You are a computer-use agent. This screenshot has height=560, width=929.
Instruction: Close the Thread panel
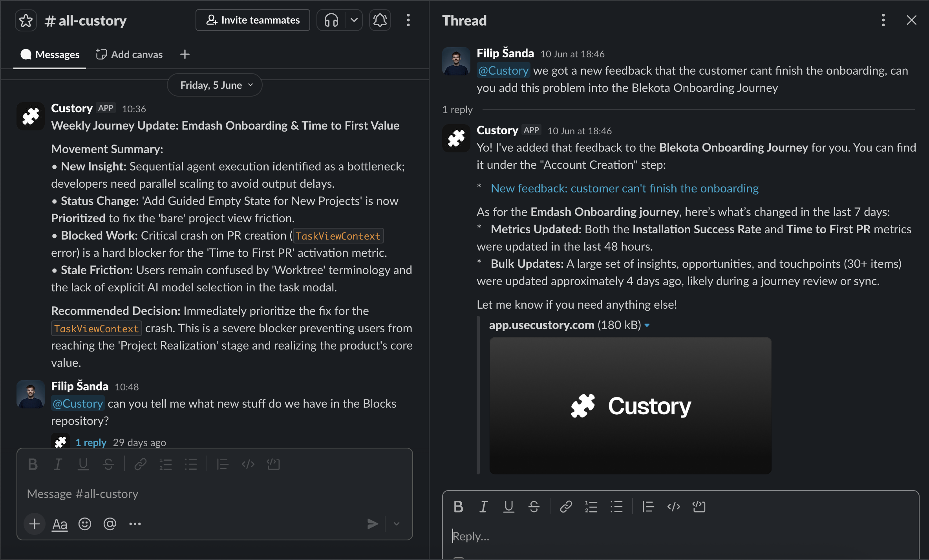(x=912, y=20)
